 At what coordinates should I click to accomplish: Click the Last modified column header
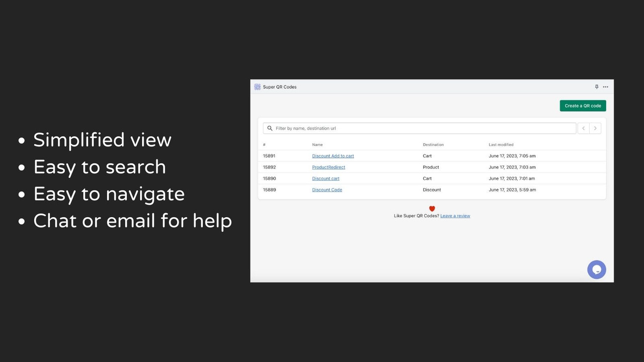pos(501,145)
